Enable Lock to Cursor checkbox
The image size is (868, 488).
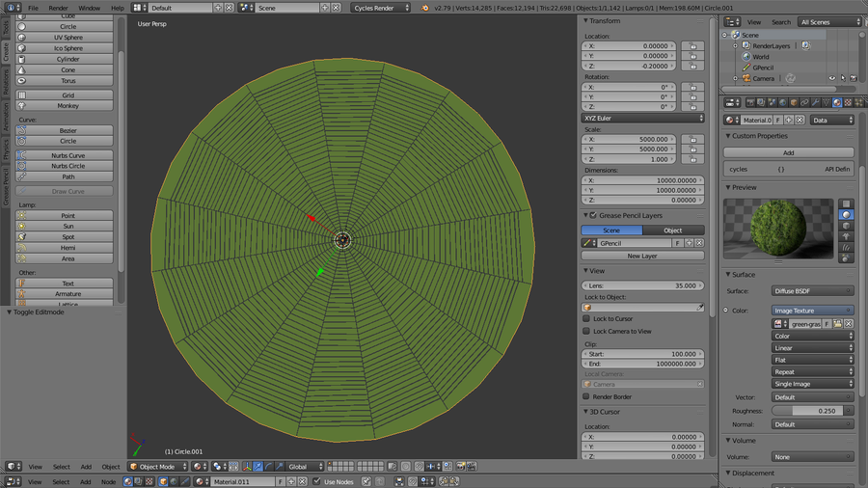(x=586, y=318)
